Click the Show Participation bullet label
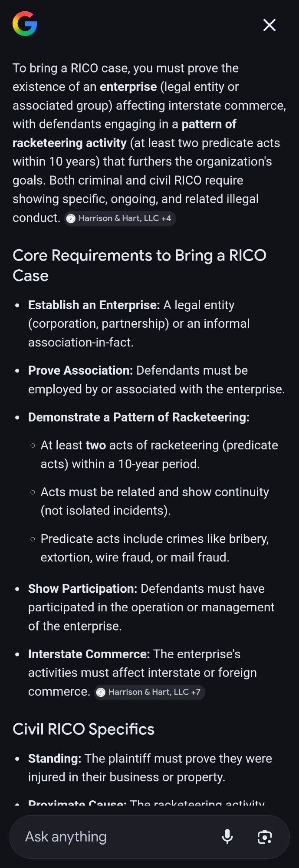Screen dimensions: 299x868 (82, 589)
